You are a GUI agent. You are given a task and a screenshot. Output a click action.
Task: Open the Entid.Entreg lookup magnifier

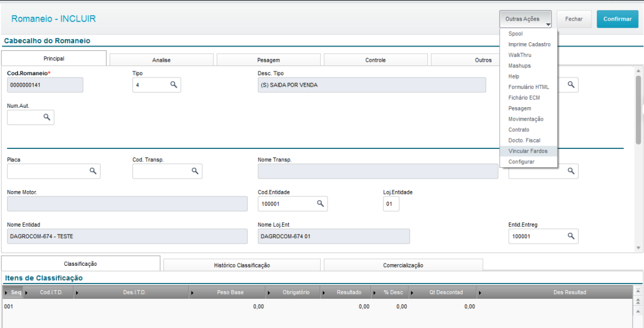tap(571, 235)
